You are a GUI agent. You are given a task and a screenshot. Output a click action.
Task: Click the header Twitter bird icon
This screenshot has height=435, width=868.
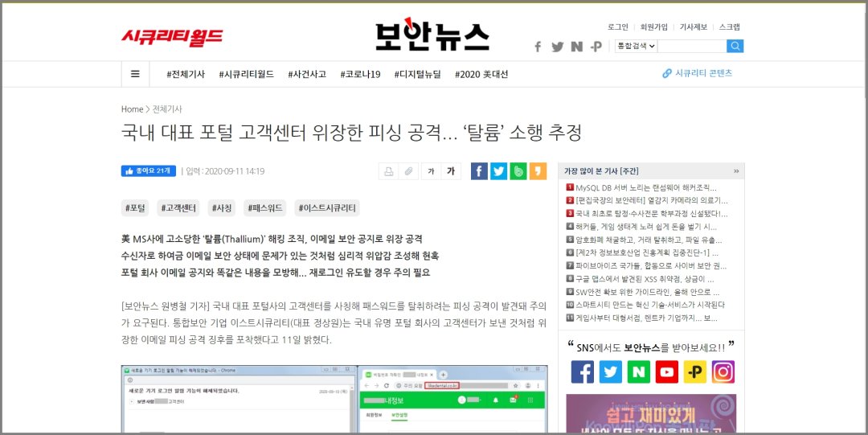click(558, 47)
